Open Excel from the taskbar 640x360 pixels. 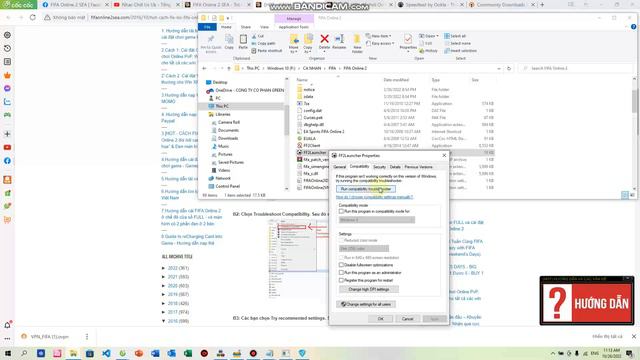(x=188, y=353)
